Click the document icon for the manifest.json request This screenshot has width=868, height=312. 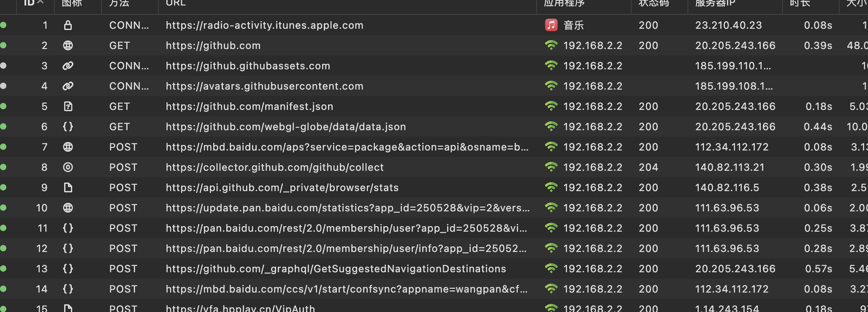(68, 107)
